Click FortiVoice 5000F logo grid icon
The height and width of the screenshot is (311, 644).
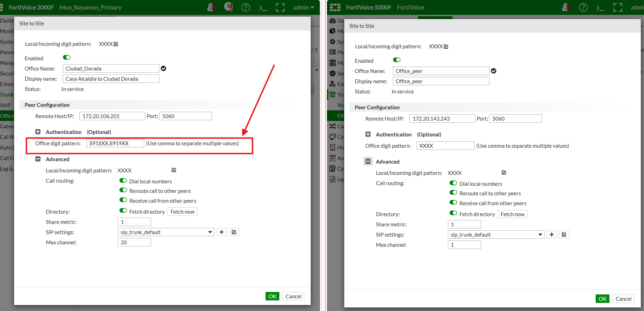pos(335,7)
